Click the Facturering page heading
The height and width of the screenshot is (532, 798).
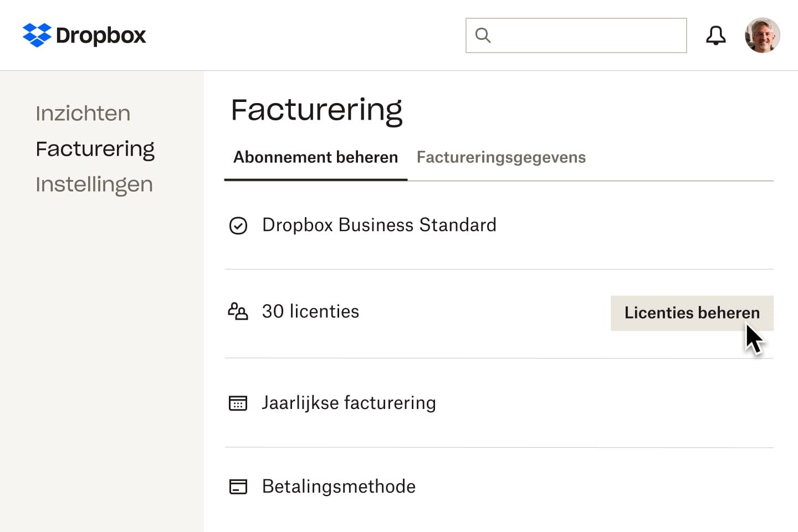[317, 110]
